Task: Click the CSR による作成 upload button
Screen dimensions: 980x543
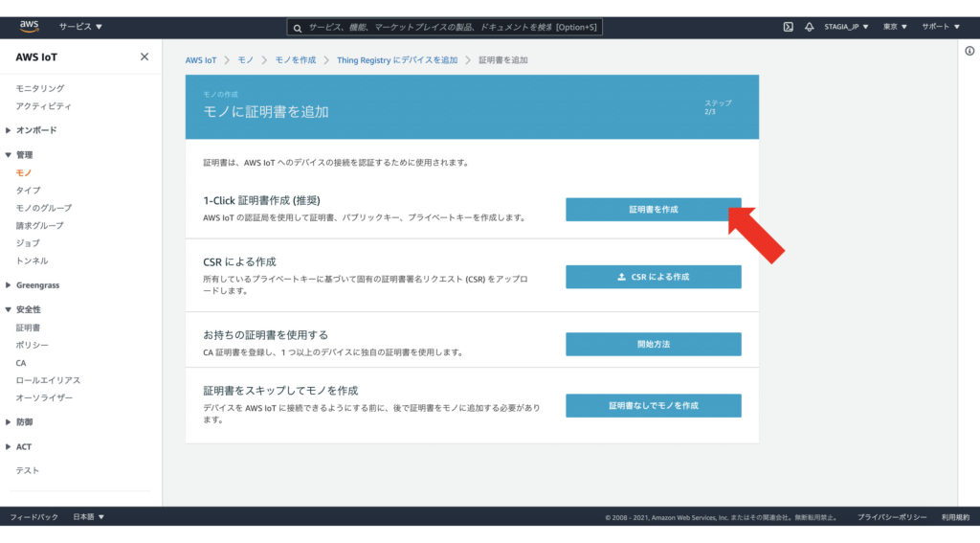Action: (x=653, y=277)
